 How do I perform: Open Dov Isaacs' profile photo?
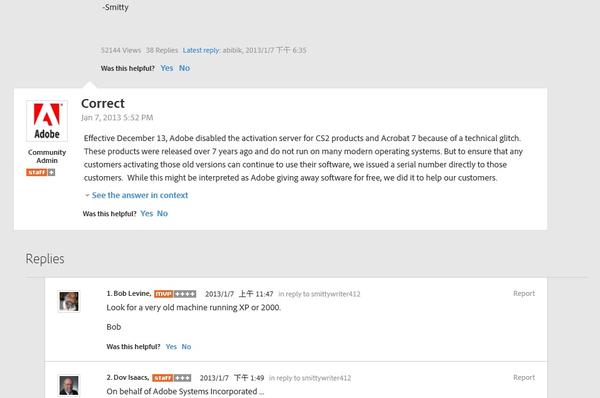[69, 385]
